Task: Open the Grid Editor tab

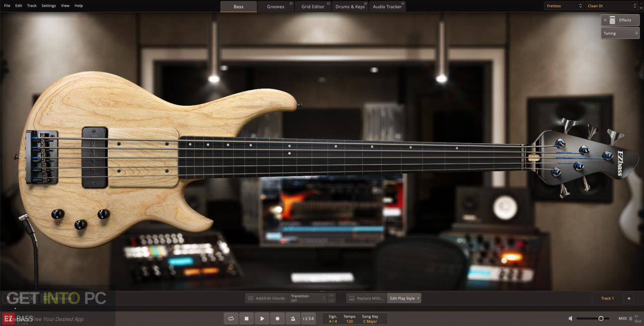Action: point(313,7)
